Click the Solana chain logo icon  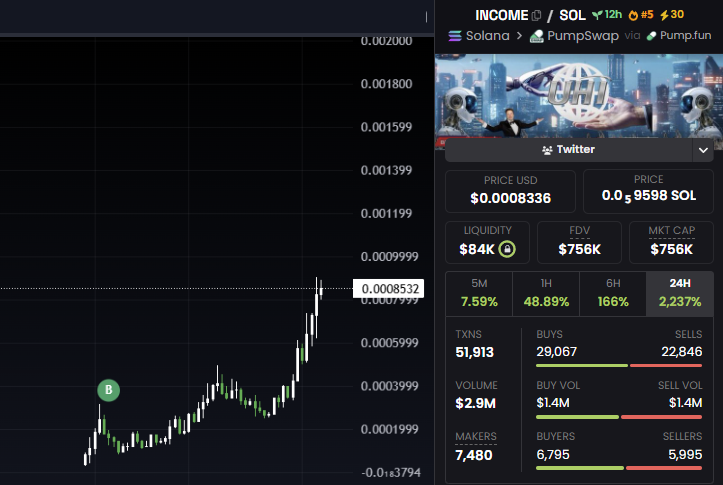coord(455,35)
